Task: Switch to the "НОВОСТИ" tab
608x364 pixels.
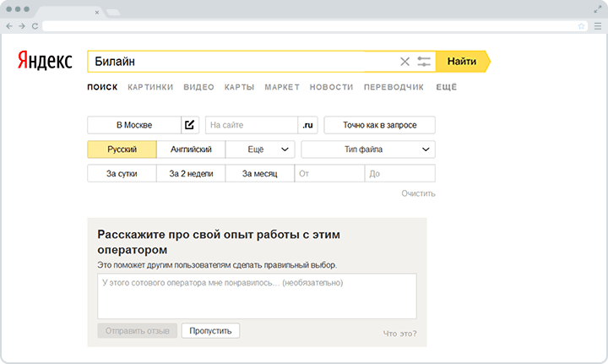Action: click(332, 87)
